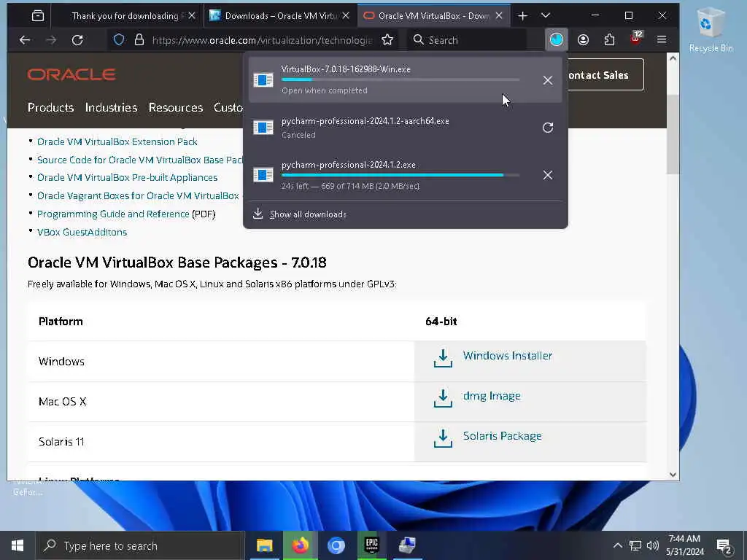Image resolution: width=747 pixels, height=560 pixels.
Task: Click the VirtualBox download progress bar
Action: click(400, 79)
